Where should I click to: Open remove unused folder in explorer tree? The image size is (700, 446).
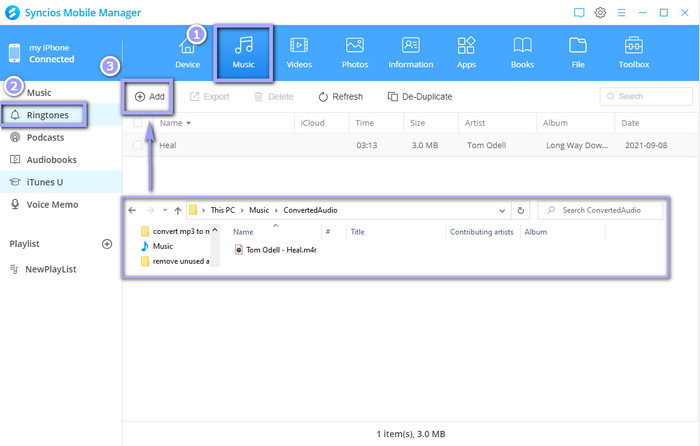175,261
